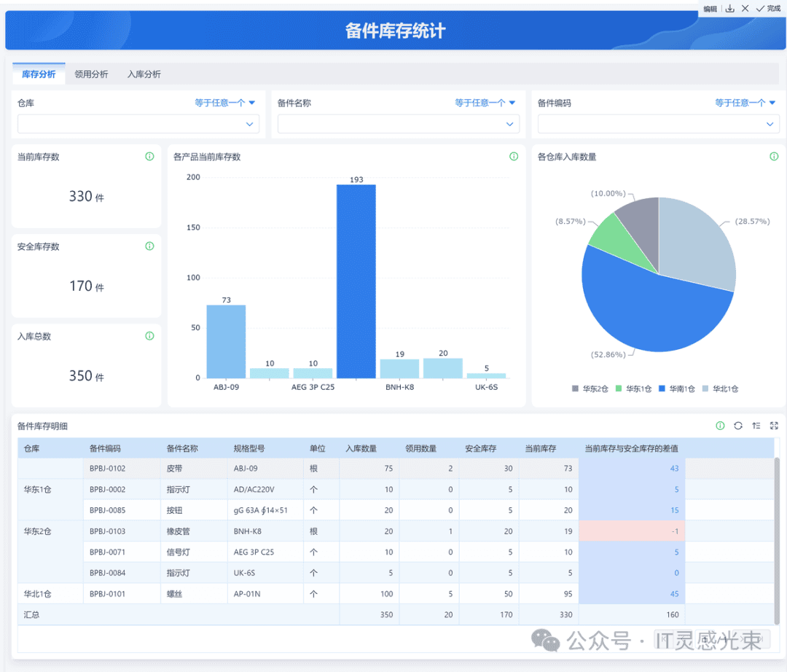Expand 备件库存明细 table to fullscreen

pos(774,426)
